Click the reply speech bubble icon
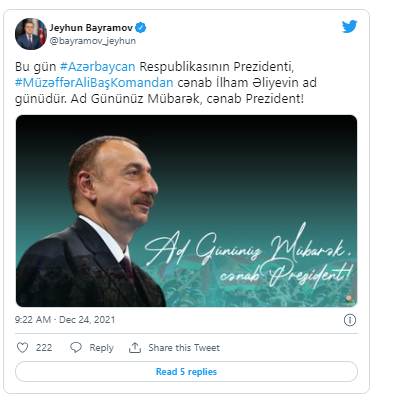Screen dimensions: 394x419 pos(76,348)
